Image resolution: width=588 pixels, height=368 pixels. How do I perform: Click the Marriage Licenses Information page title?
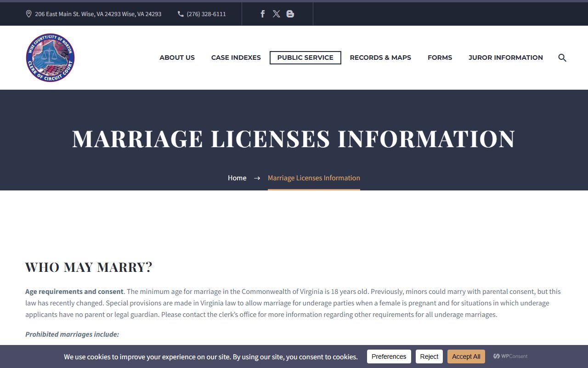click(x=294, y=138)
